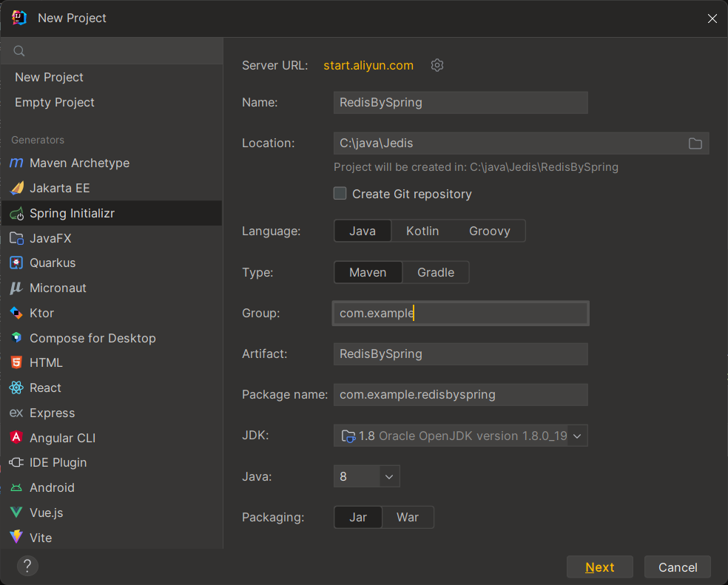Choose the Angular CLI generator label
Screen dimensions: 728x585
click(x=63, y=438)
